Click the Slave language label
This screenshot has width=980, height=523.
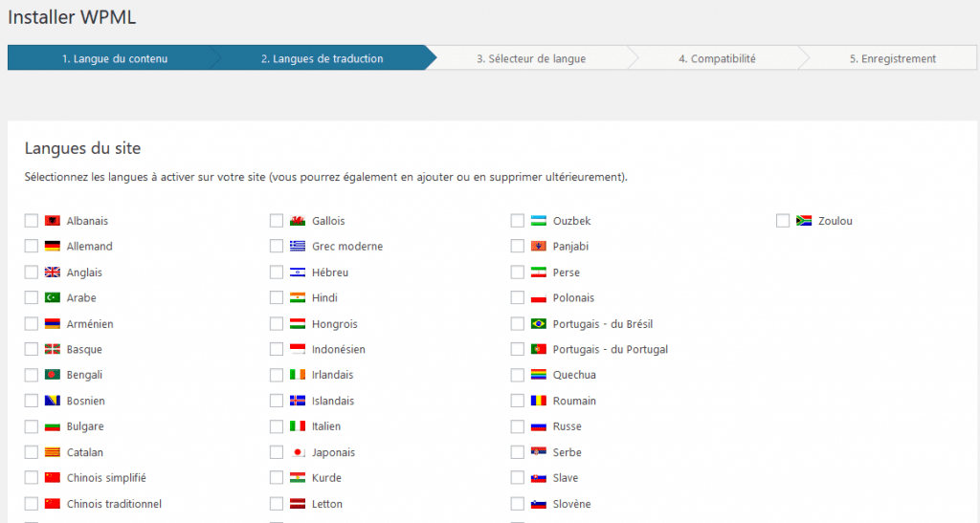[x=565, y=478]
